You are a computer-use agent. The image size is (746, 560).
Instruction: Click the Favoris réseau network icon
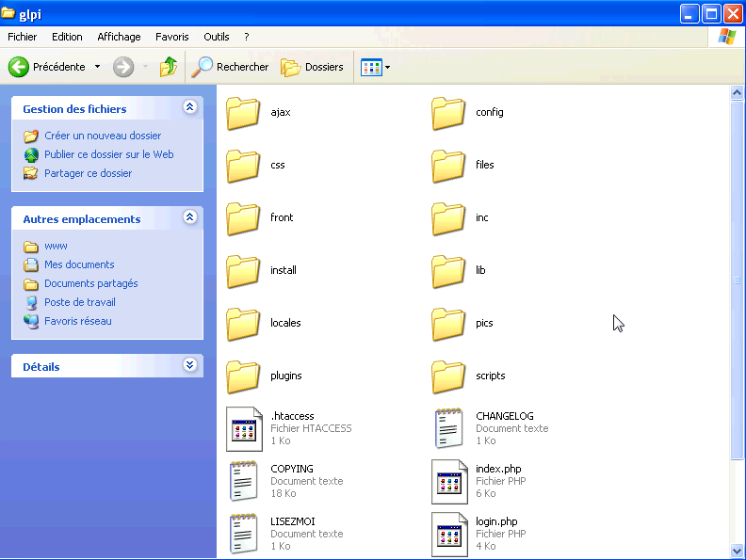pyautogui.click(x=31, y=322)
